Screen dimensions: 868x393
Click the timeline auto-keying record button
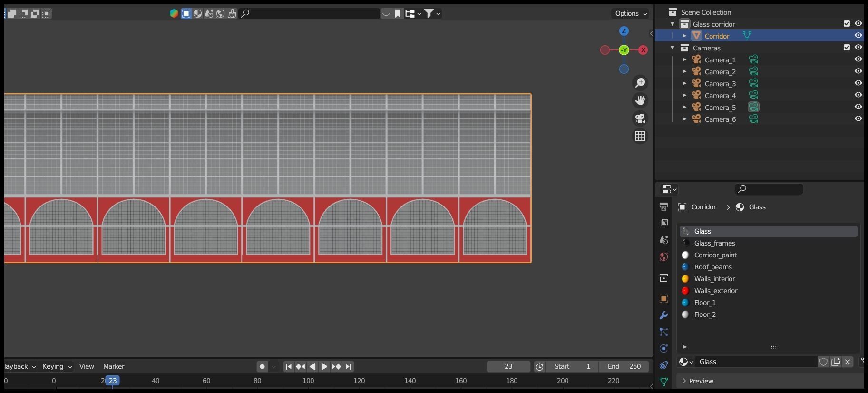tap(262, 367)
